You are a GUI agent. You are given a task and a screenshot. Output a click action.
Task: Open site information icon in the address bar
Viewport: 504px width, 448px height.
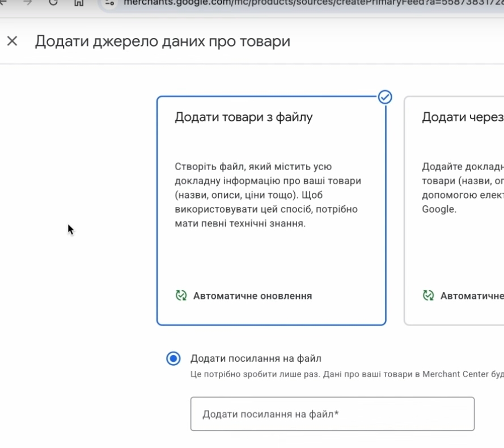pos(110,2)
